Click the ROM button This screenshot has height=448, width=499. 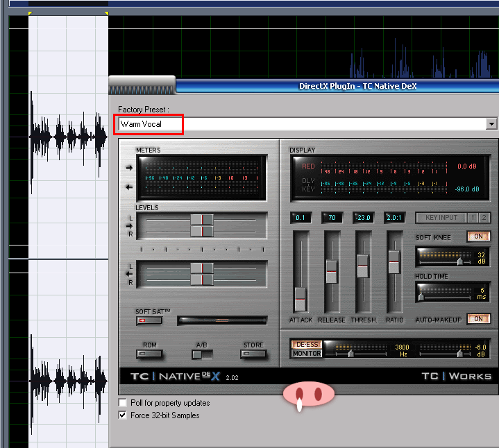click(149, 354)
